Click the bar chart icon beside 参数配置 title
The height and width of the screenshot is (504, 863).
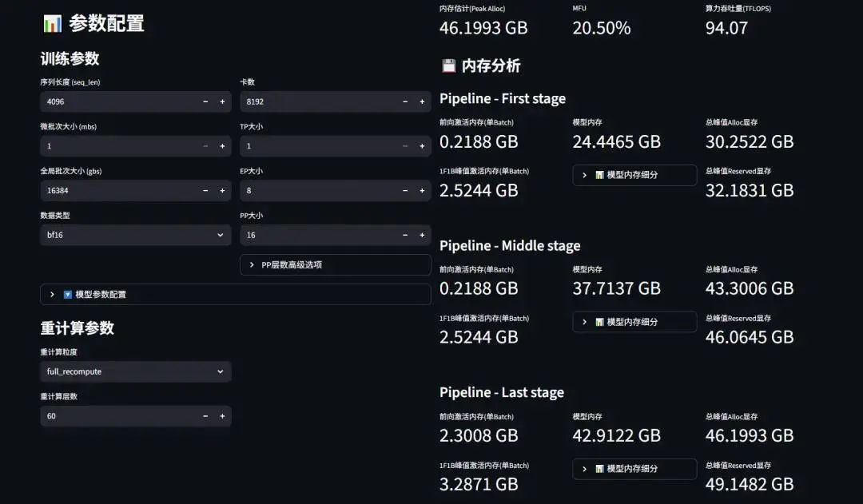point(54,23)
